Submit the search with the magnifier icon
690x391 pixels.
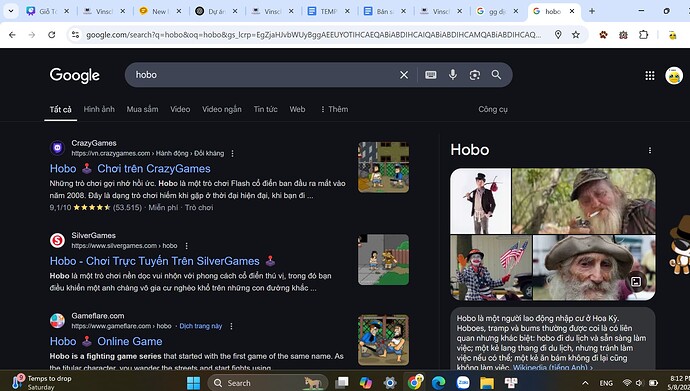pos(496,75)
